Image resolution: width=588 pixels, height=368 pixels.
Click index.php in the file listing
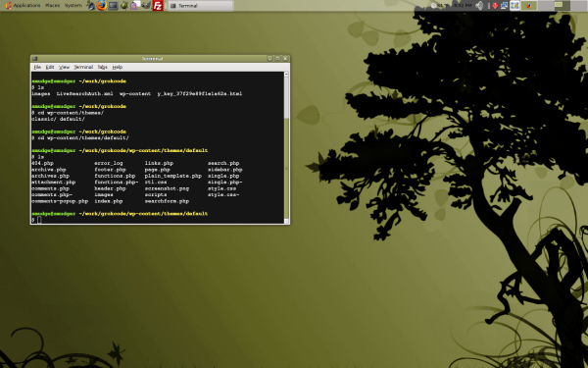pyautogui.click(x=109, y=201)
